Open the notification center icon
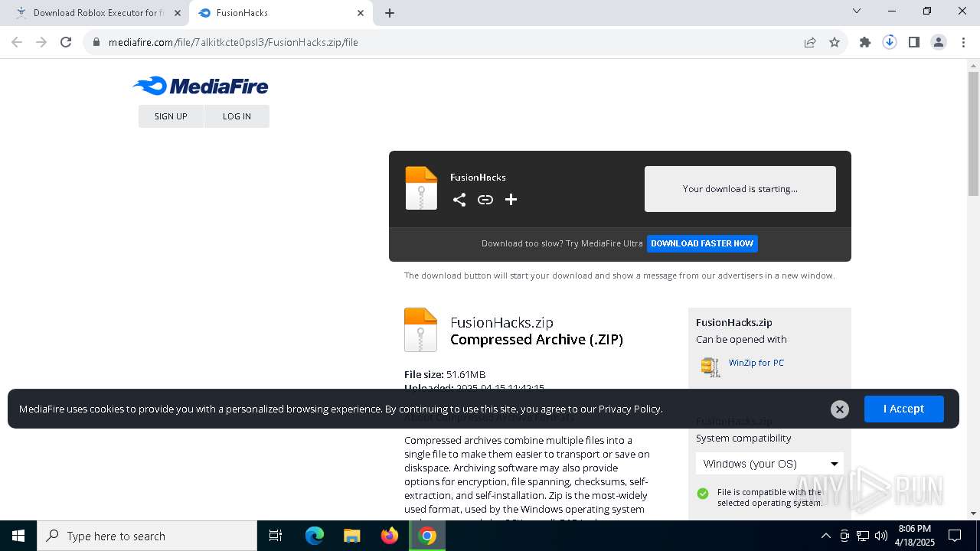Screen dimensions: 980x551 (x=955, y=536)
